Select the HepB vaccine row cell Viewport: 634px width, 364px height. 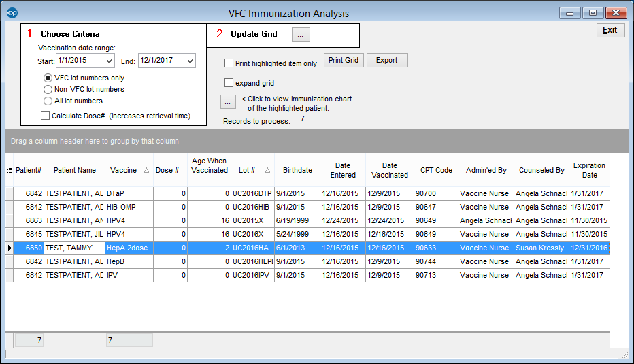(x=129, y=262)
